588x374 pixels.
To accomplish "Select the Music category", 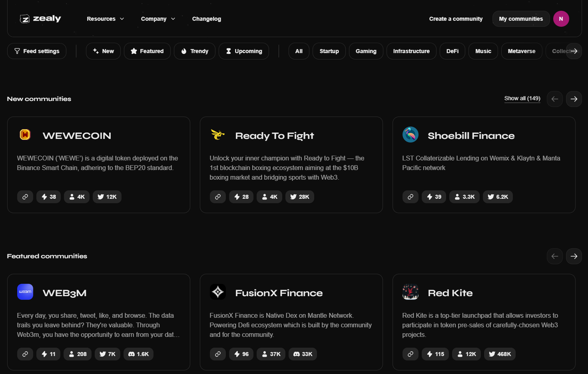I will click(483, 51).
